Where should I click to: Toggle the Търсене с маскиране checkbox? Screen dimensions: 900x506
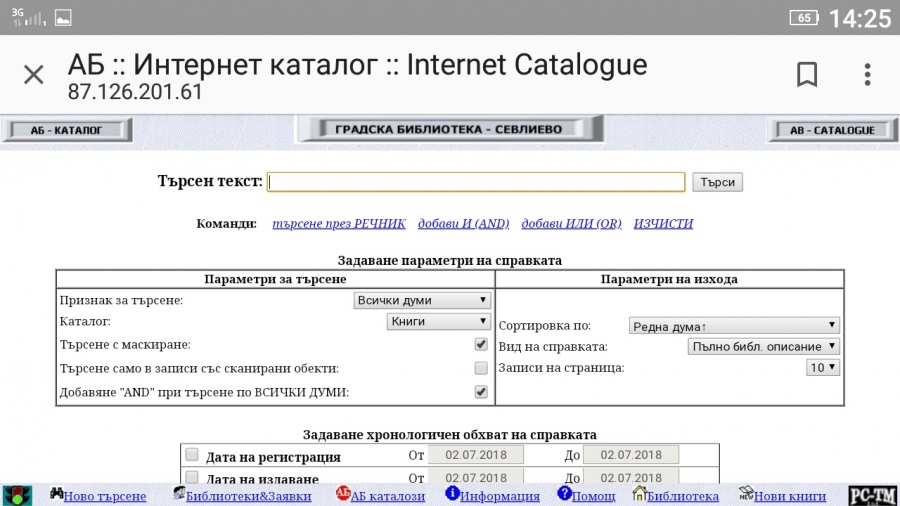[481, 345]
